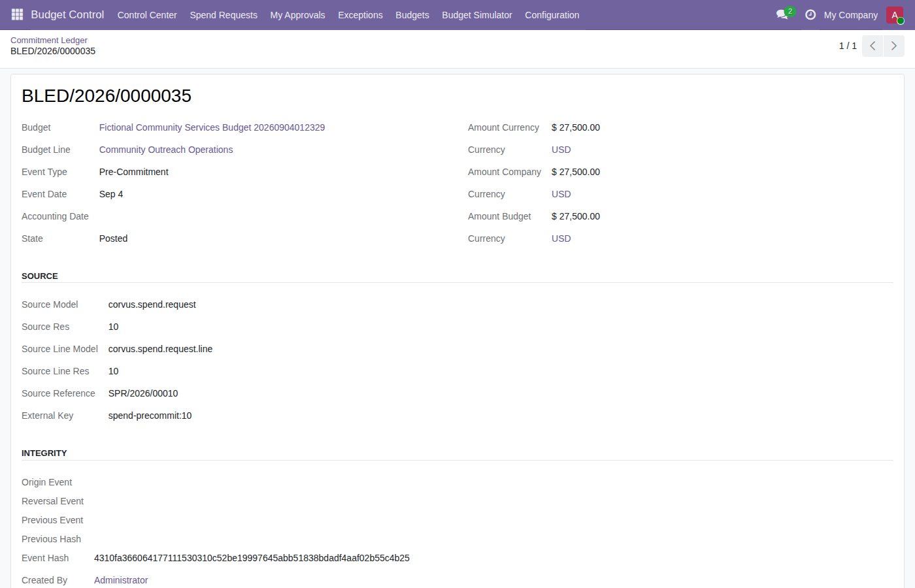Click the State value Posted

(x=113, y=238)
